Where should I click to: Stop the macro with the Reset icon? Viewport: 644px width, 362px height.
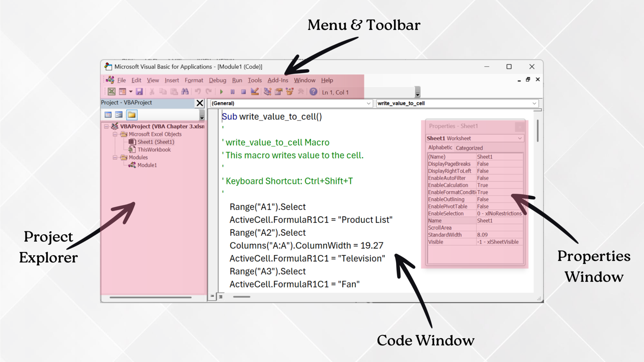(244, 92)
